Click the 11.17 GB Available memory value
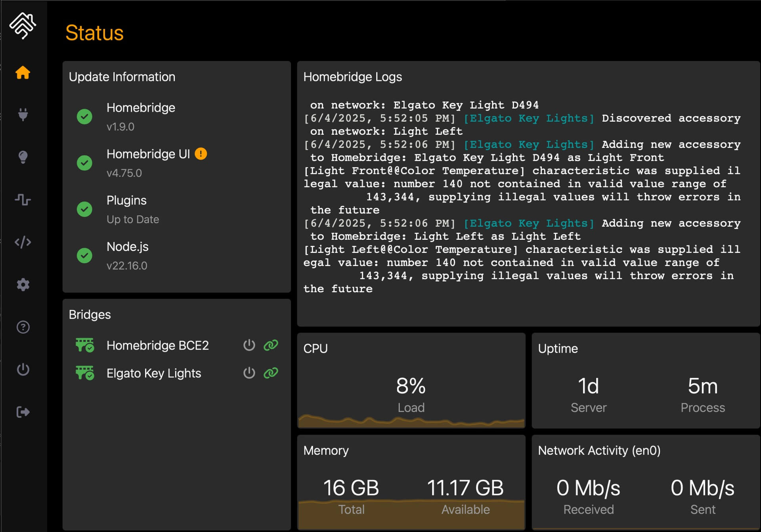Image resolution: width=761 pixels, height=532 pixels. (465, 488)
